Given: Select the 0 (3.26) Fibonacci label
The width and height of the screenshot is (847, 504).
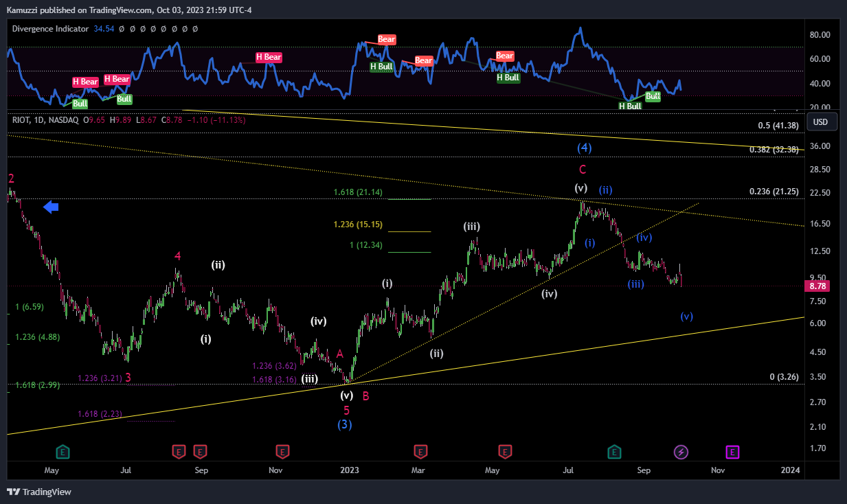Looking at the screenshot, I should [x=784, y=377].
